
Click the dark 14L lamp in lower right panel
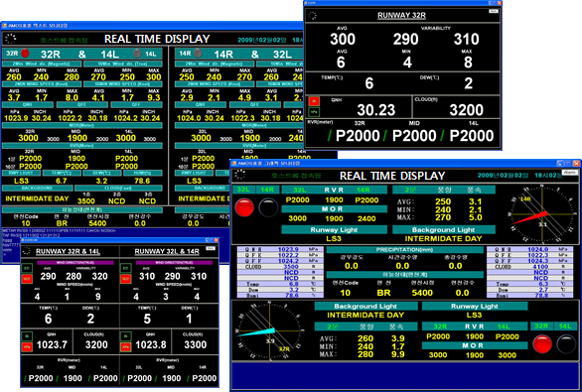[x=566, y=343]
